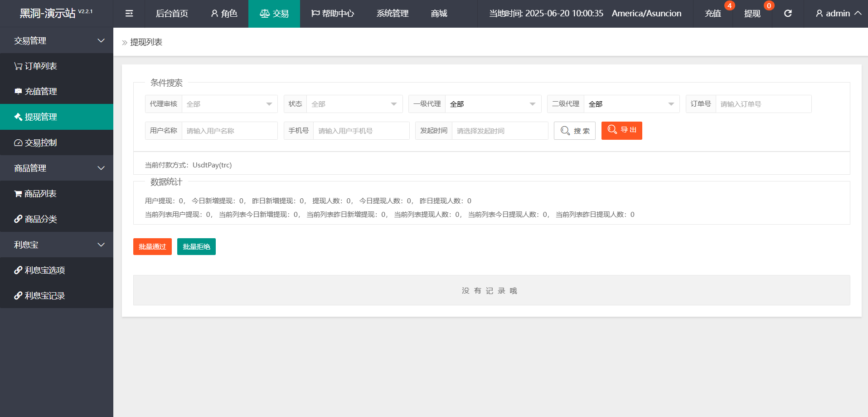Select 提现管理 in the sidebar
The image size is (868, 417).
click(x=57, y=117)
